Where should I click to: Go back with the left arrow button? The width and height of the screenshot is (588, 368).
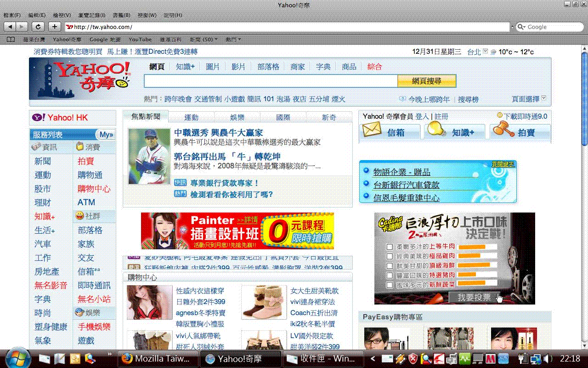point(10,27)
